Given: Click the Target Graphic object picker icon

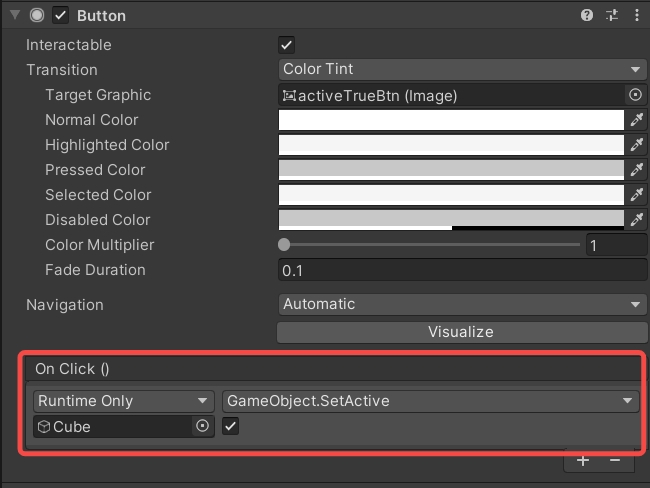Looking at the screenshot, I should (635, 95).
